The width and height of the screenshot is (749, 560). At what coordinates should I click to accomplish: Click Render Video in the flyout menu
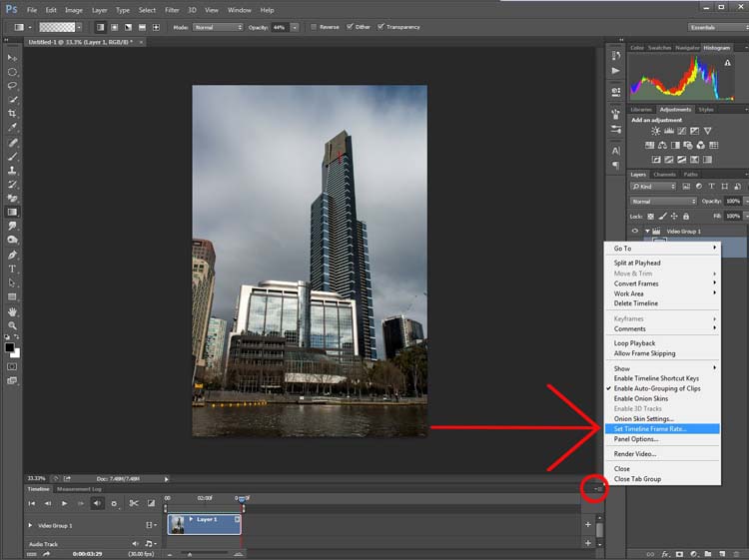(635, 453)
